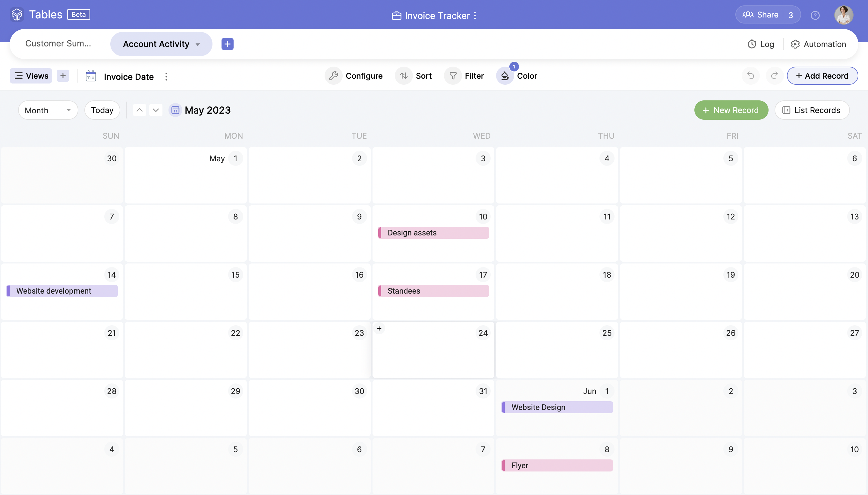Open List Records view
868x495 pixels.
point(812,110)
